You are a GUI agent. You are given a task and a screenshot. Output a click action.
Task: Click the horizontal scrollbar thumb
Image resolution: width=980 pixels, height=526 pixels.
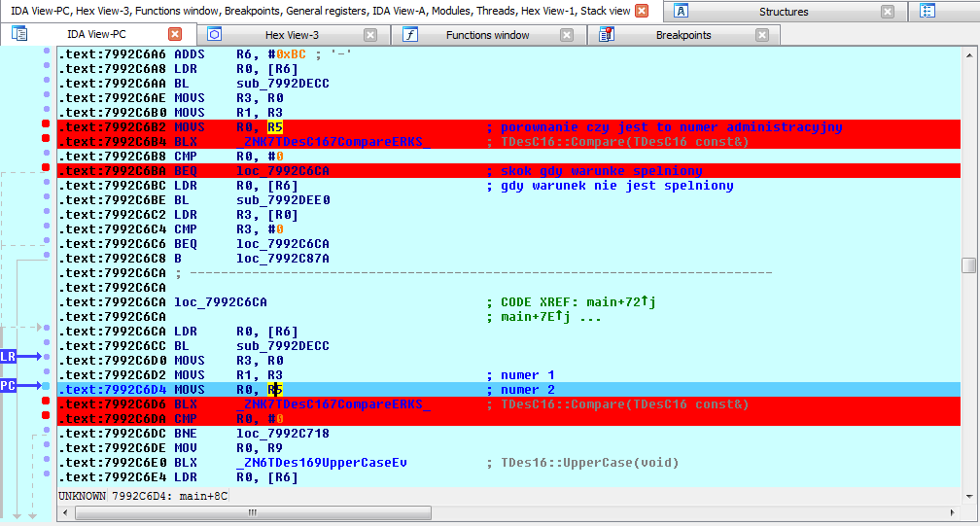click(253, 513)
